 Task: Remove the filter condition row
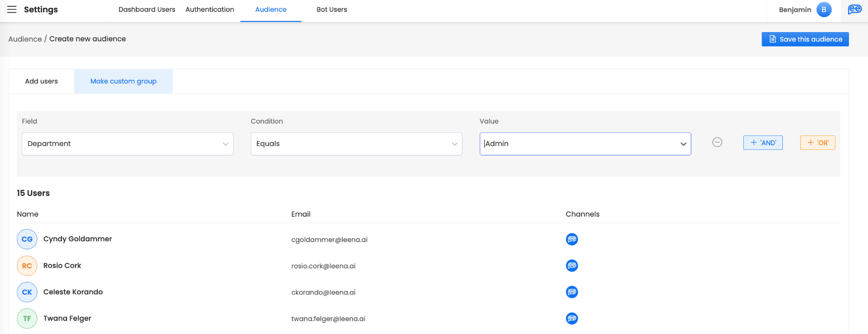(x=717, y=142)
